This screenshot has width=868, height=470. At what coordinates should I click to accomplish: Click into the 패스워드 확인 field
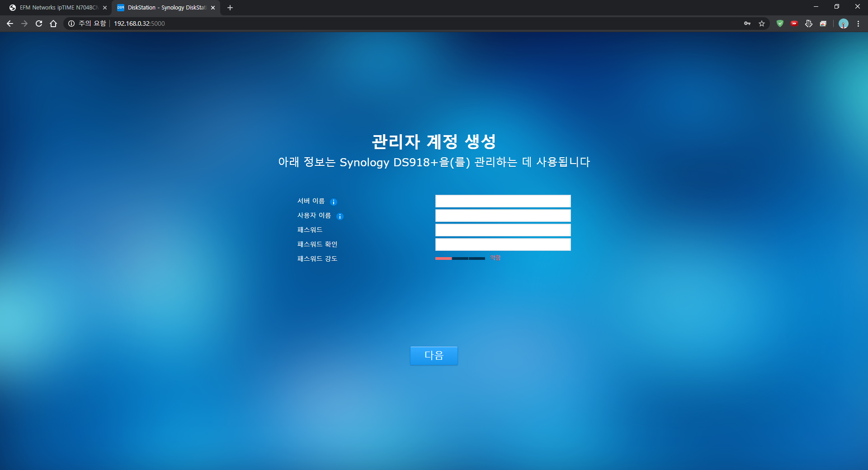(503, 244)
